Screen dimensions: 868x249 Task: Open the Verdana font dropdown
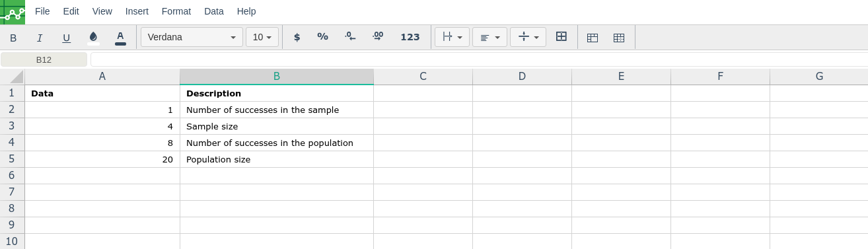point(192,37)
